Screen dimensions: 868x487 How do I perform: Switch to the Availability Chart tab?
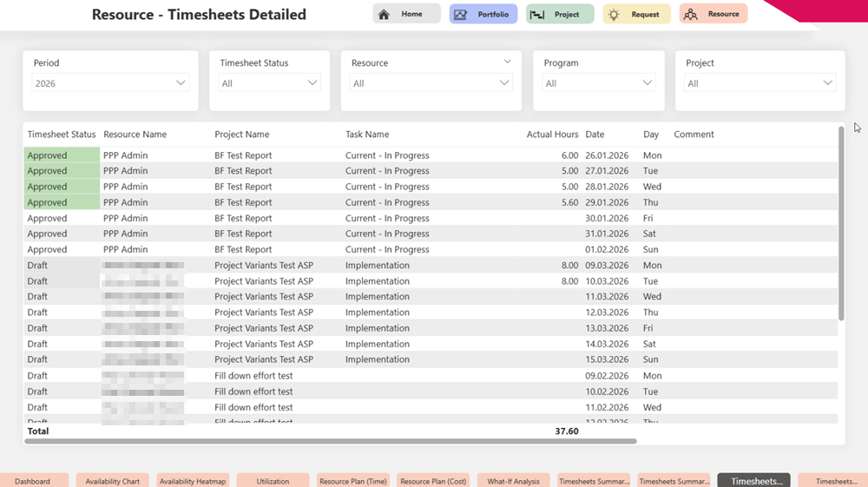point(112,481)
